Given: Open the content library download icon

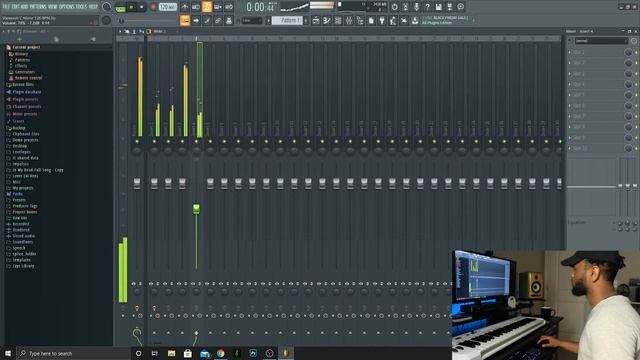Looking at the screenshot, I should point(415,20).
